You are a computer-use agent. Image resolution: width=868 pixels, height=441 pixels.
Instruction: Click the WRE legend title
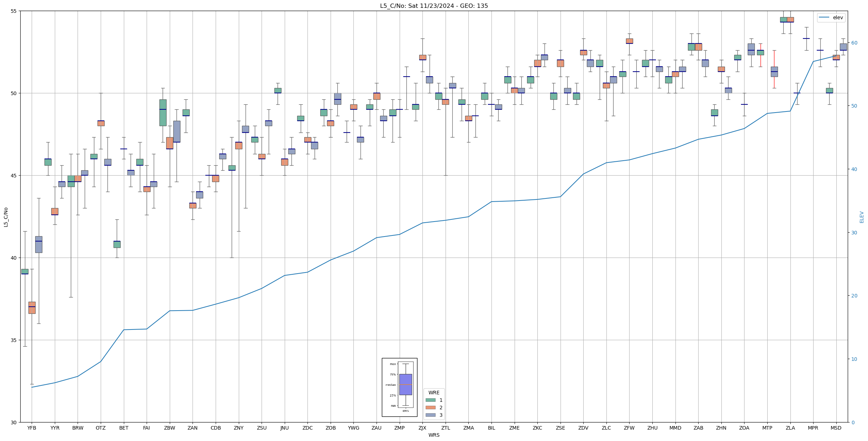click(x=434, y=393)
